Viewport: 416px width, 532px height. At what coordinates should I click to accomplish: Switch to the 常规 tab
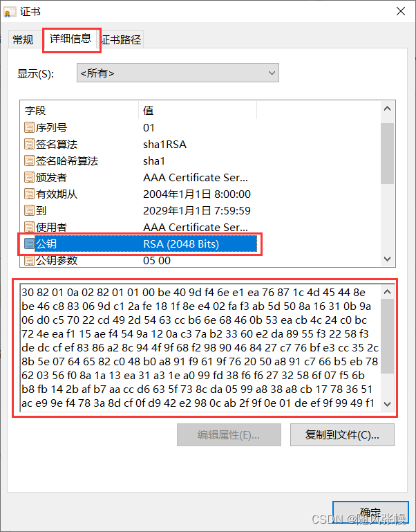pos(23,39)
